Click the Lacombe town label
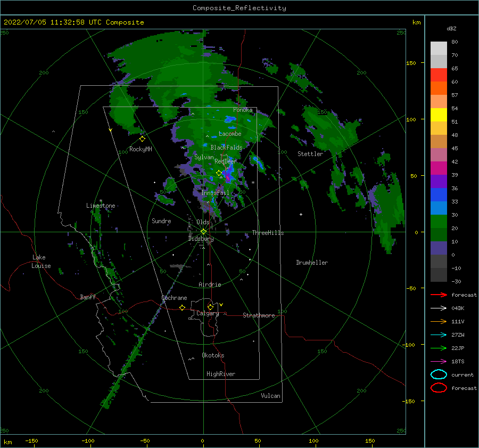This screenshot has width=479, height=448. 230,134
